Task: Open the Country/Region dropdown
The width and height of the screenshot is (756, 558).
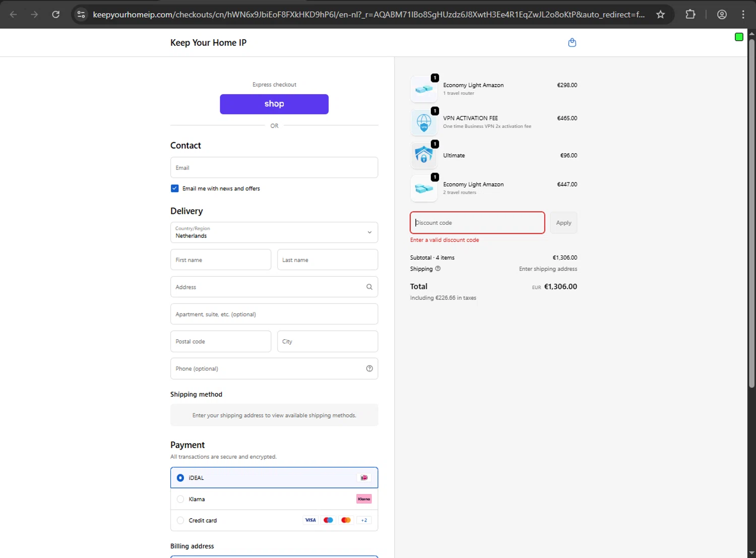Action: pyautogui.click(x=274, y=232)
